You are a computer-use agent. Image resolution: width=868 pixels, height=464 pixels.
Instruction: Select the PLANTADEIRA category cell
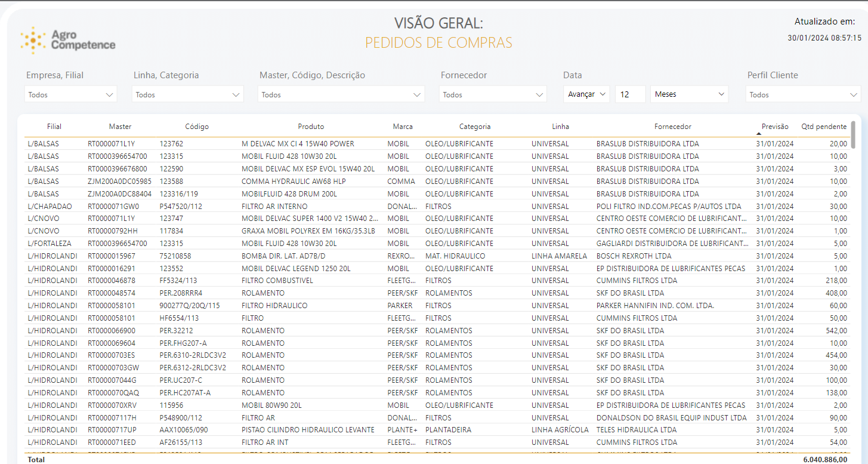[448, 430]
